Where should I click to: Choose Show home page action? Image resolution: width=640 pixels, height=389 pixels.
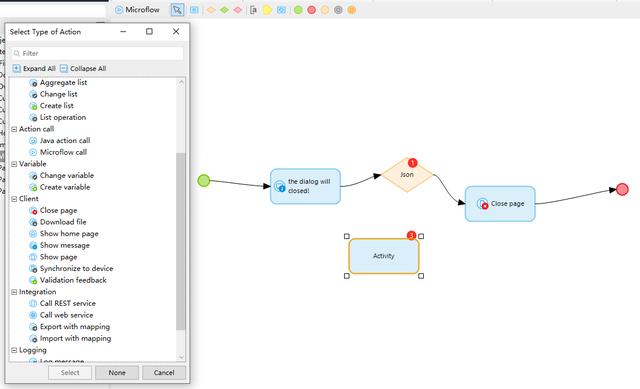click(64, 234)
